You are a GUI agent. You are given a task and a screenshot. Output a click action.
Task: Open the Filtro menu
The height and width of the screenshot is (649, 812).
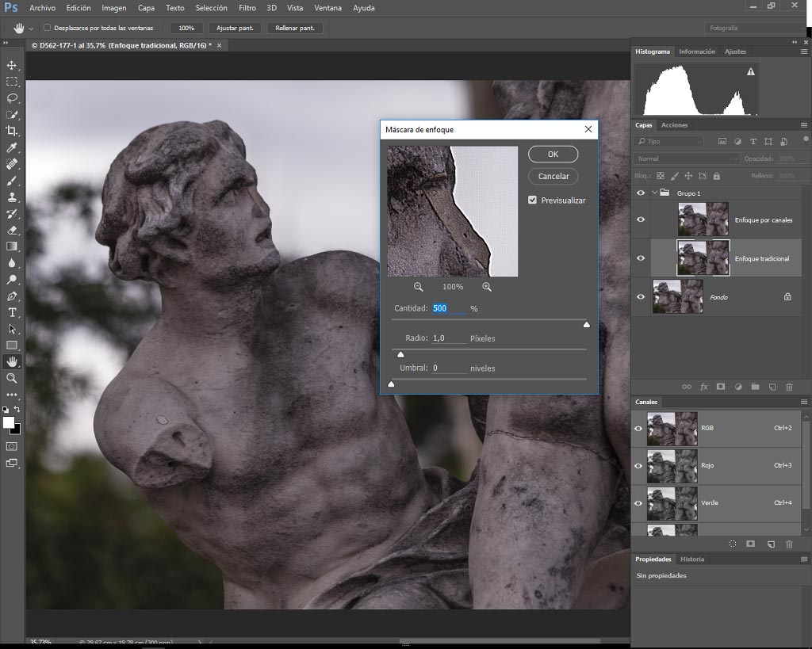point(247,8)
